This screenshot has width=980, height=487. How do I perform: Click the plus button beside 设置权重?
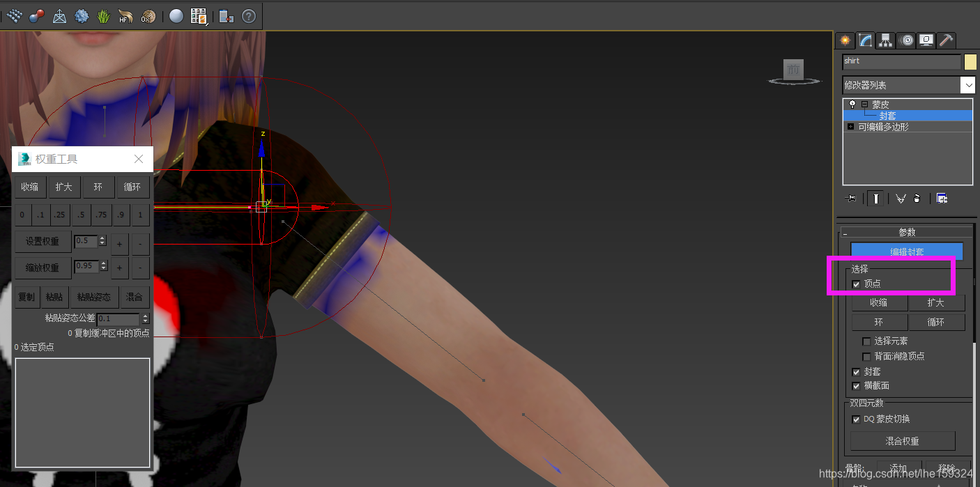tap(119, 244)
